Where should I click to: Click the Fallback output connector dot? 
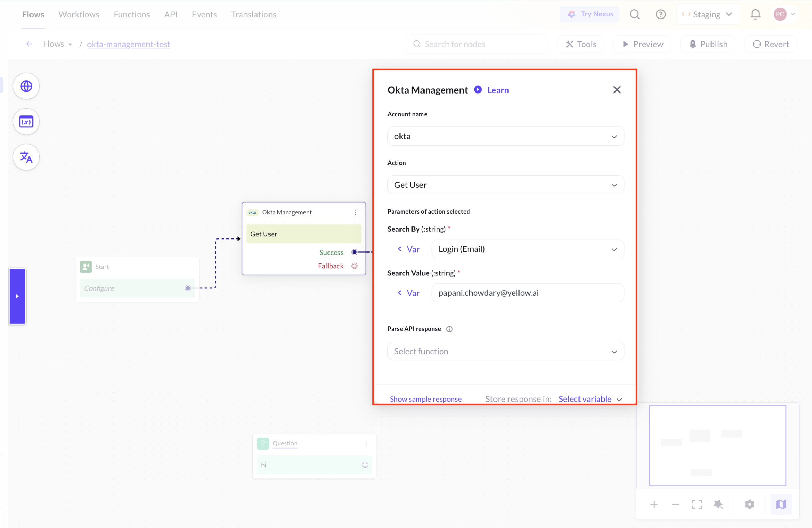(x=354, y=266)
